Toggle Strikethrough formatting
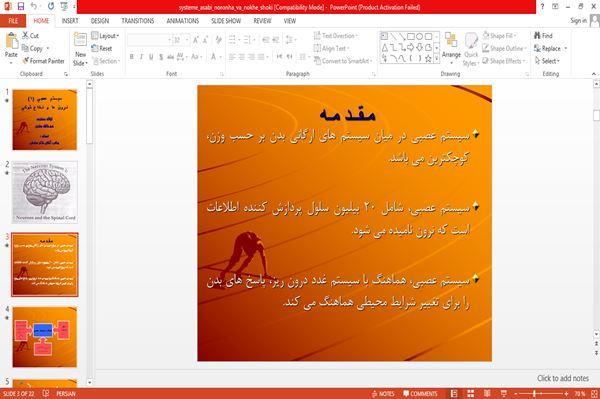The image size is (600, 399). (170, 57)
